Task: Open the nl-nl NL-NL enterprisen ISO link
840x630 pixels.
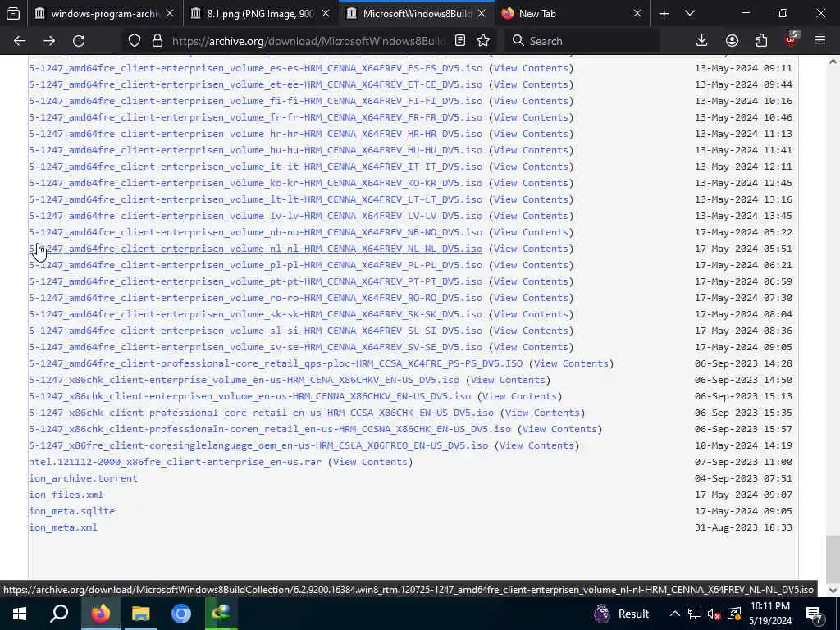Action: pyautogui.click(x=256, y=249)
